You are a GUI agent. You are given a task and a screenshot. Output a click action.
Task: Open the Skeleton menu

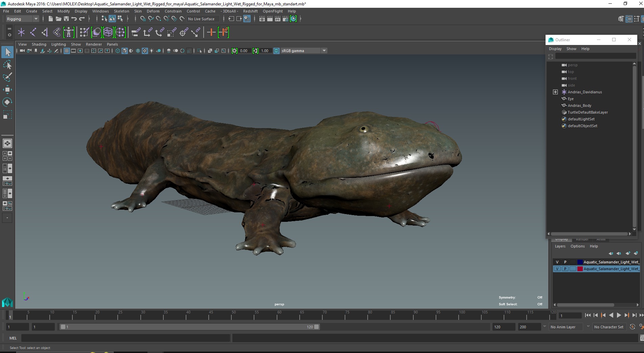121,11
